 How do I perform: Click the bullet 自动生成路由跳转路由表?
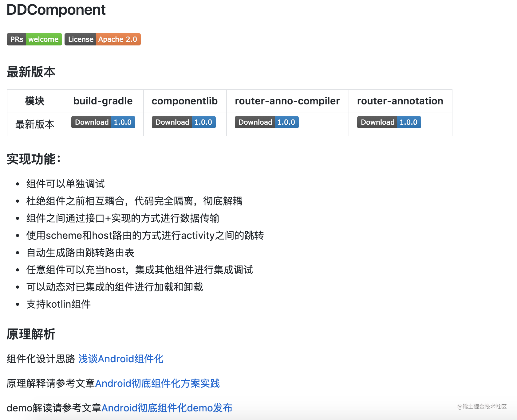80,253
